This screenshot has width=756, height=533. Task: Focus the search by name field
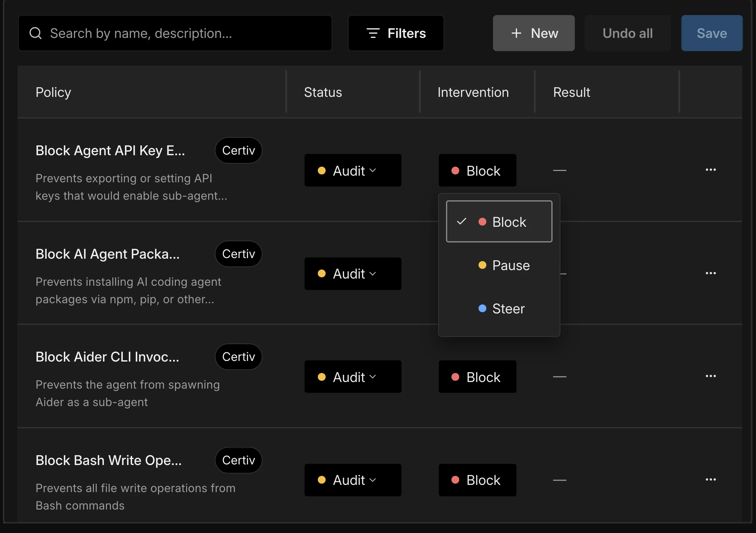(175, 33)
